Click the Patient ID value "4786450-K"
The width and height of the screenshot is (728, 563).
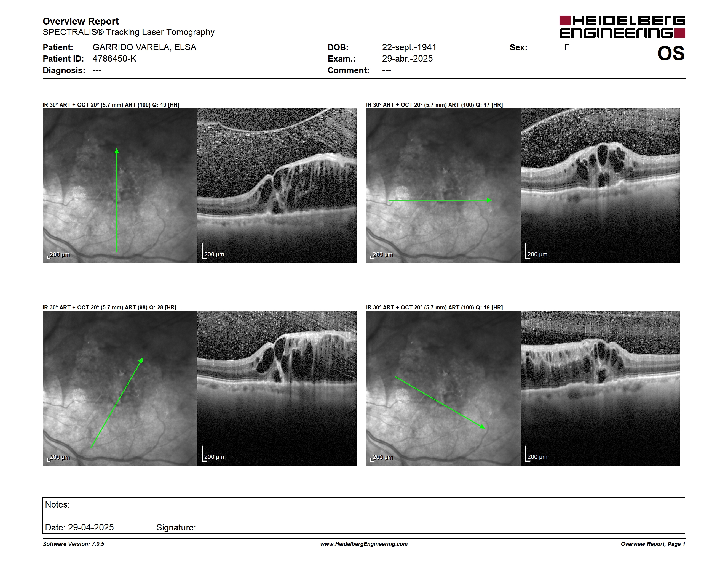click(114, 59)
